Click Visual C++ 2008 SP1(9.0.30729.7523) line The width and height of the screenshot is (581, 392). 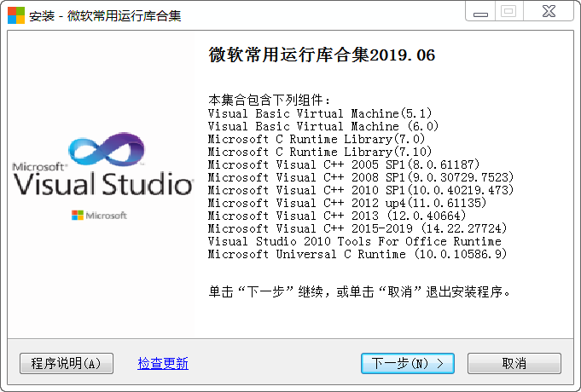click(x=361, y=177)
